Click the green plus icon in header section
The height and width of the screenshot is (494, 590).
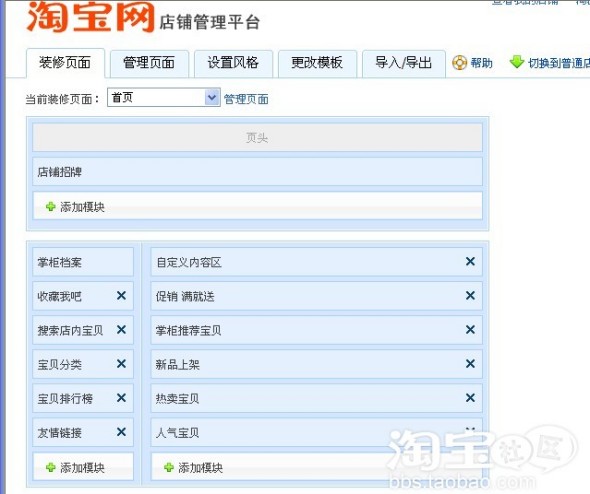tap(50, 207)
